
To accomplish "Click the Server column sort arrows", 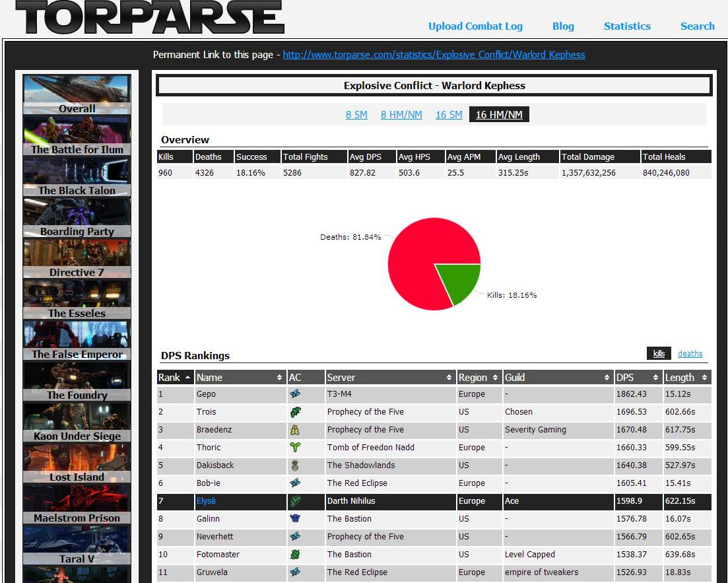I will pos(448,377).
